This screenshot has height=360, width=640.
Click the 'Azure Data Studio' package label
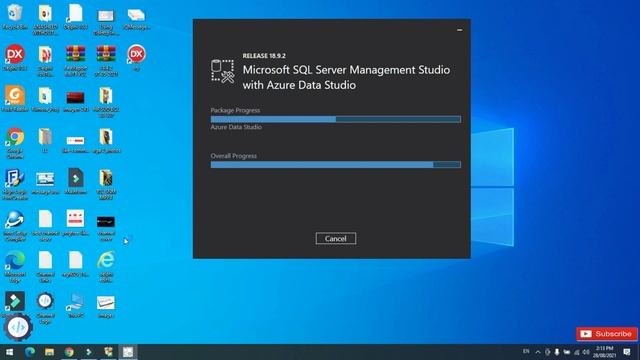(x=236, y=127)
